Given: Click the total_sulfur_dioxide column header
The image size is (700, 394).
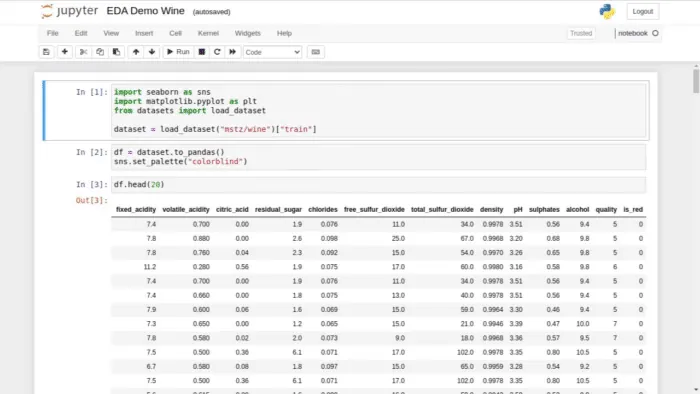Looking at the screenshot, I should point(442,209).
